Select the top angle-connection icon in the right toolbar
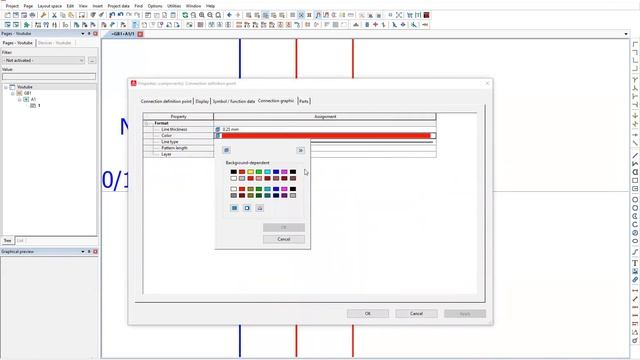Screen dimensions: 640x360 click(635, 44)
